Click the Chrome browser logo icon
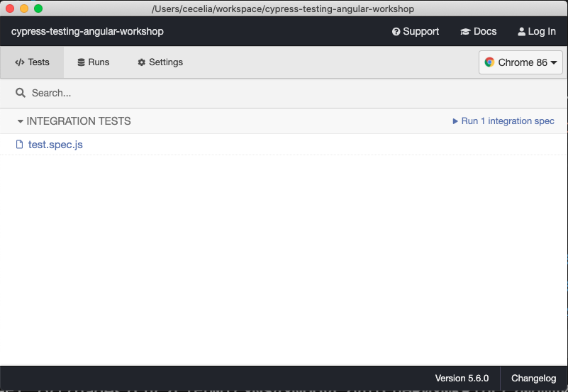The height and width of the screenshot is (392, 568). (489, 62)
